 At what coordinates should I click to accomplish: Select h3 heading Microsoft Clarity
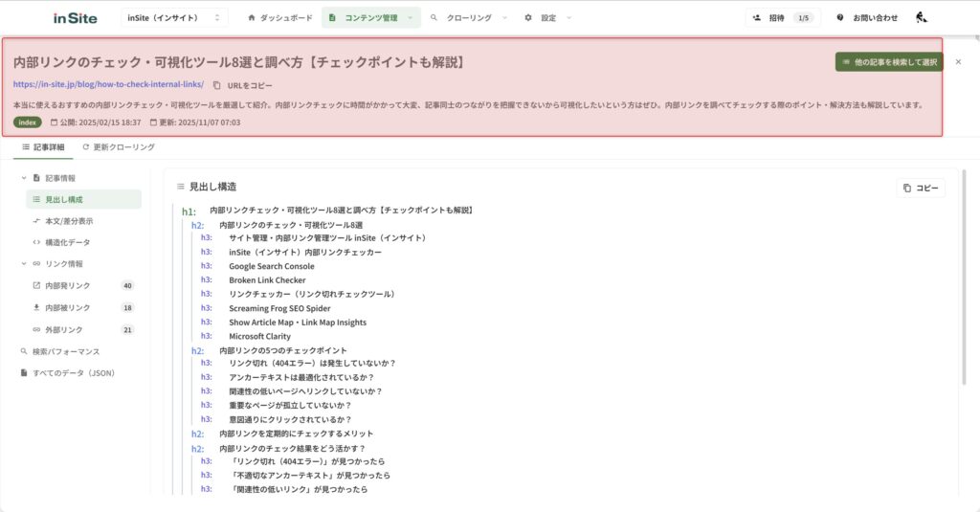coord(259,336)
